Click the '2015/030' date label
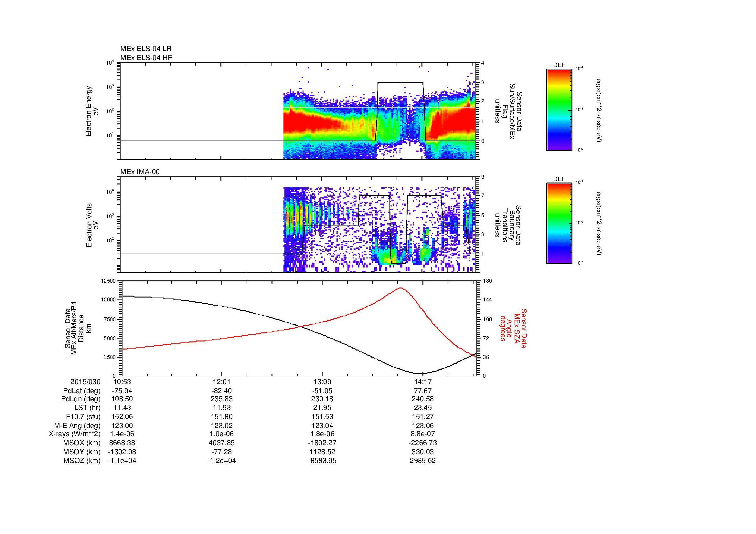The width and height of the screenshot is (756, 534). [85, 382]
